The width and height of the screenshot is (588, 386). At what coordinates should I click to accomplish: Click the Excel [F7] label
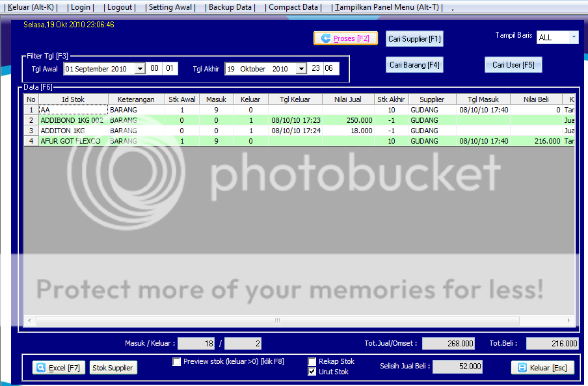(x=64, y=368)
